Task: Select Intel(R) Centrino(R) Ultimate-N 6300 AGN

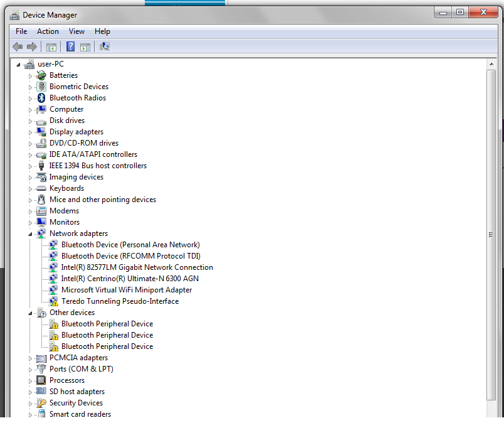Action: pyautogui.click(x=130, y=279)
